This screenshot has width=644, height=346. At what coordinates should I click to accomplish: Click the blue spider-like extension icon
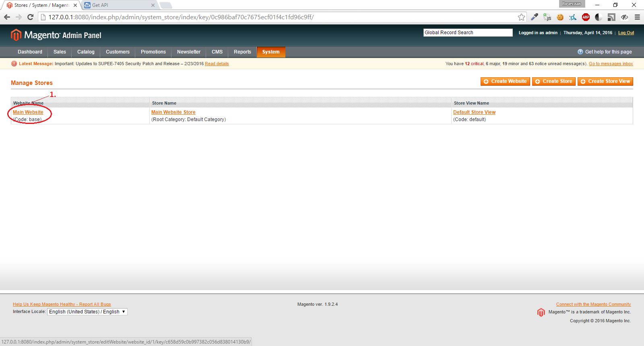pos(573,17)
